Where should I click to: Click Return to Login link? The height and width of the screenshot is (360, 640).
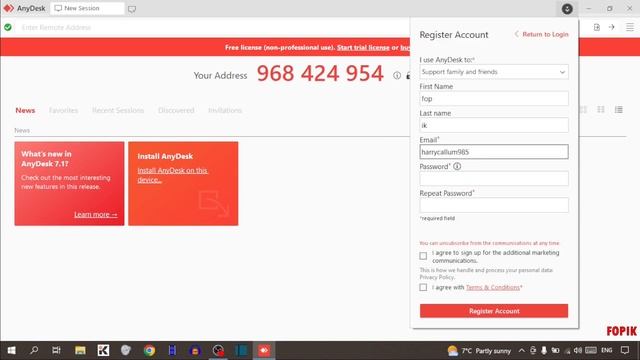click(542, 34)
